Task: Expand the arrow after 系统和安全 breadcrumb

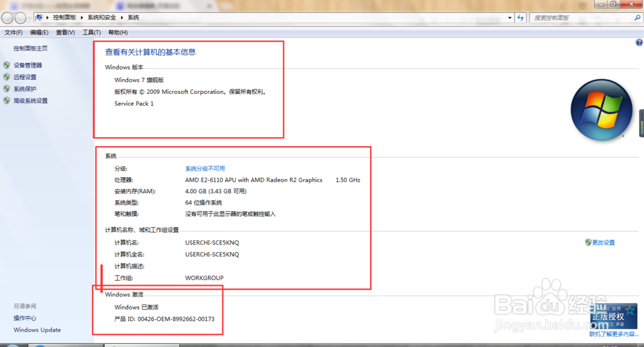Action: pos(122,17)
